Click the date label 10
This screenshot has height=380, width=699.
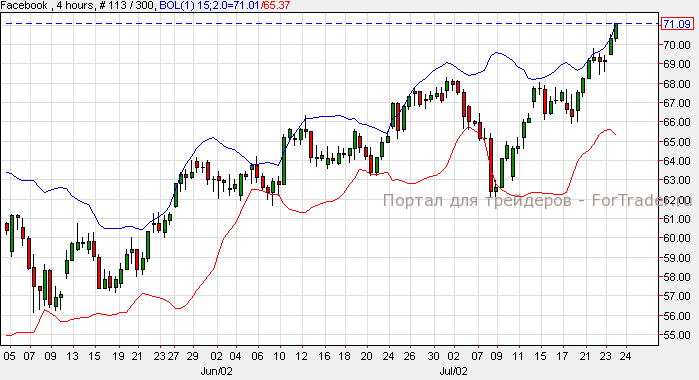(x=279, y=356)
